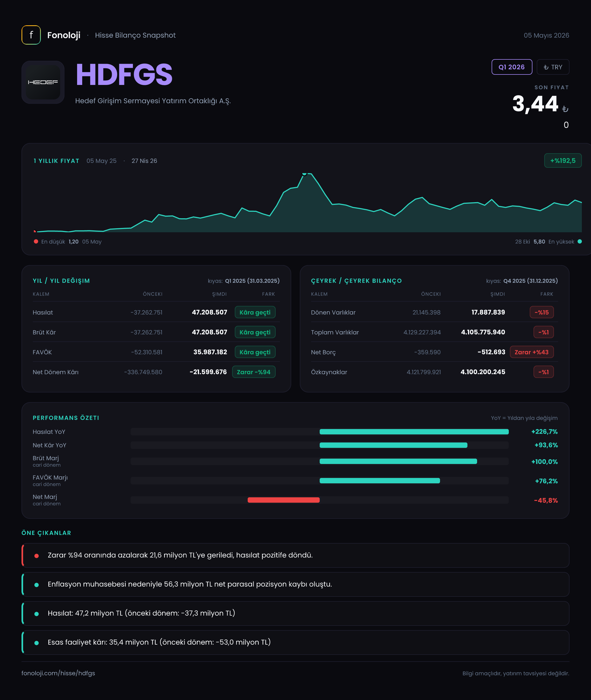This screenshot has height=700, width=591.
Task: Click the 'Q4 2025 (31.12.2025)' comparison label
Action: [x=531, y=281]
